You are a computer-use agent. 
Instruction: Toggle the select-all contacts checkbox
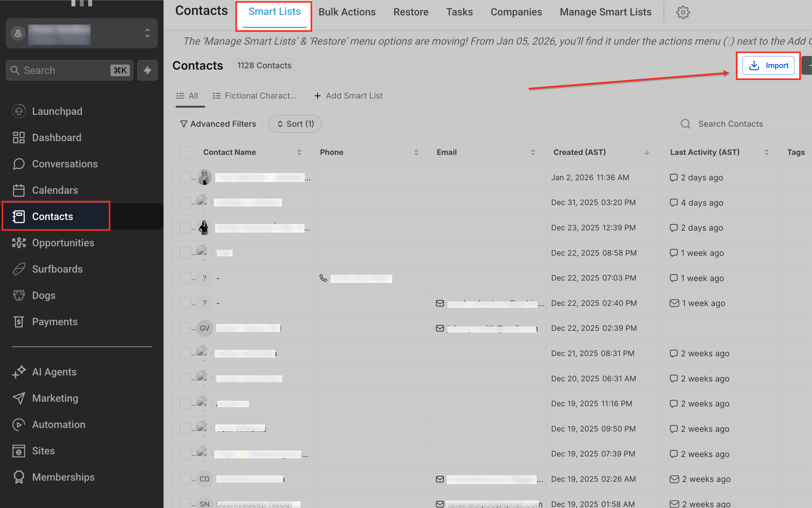point(185,152)
